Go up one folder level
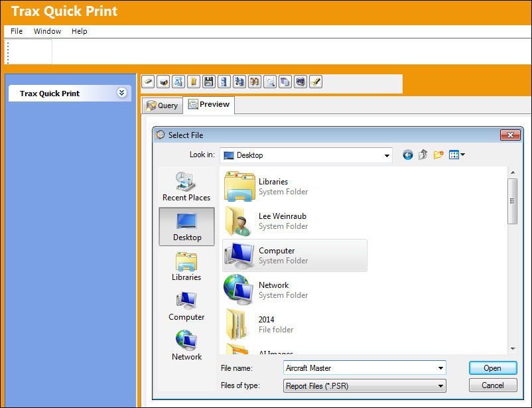This screenshot has height=408, width=532. point(423,155)
